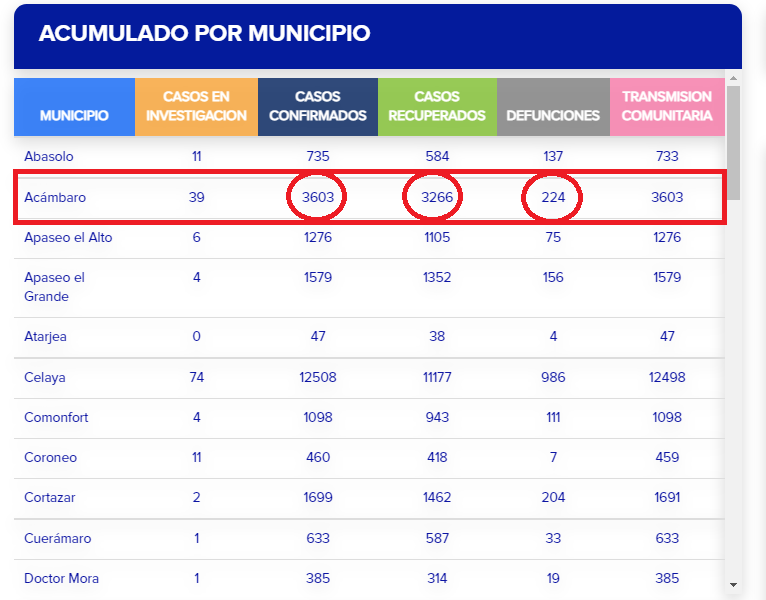
Task: Click the DEFUNCIONES column header
Action: click(553, 115)
